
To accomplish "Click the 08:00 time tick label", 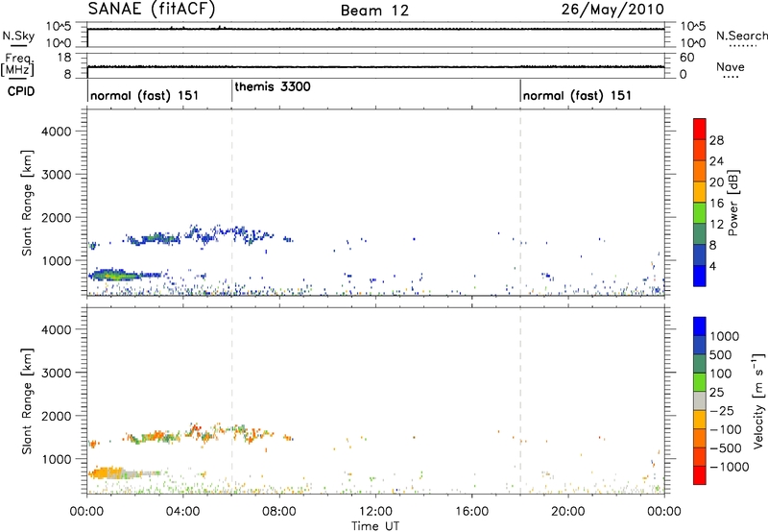I will coord(279,512).
